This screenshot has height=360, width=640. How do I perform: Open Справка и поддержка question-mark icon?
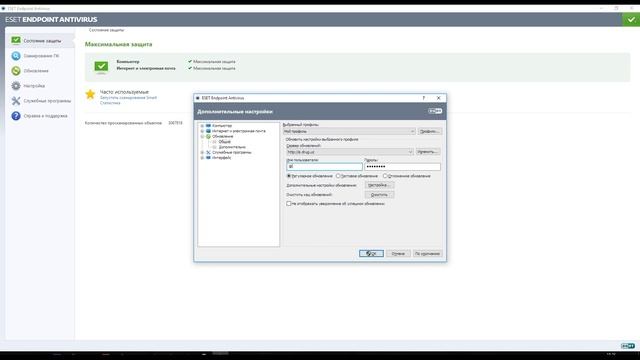[x=16, y=116]
